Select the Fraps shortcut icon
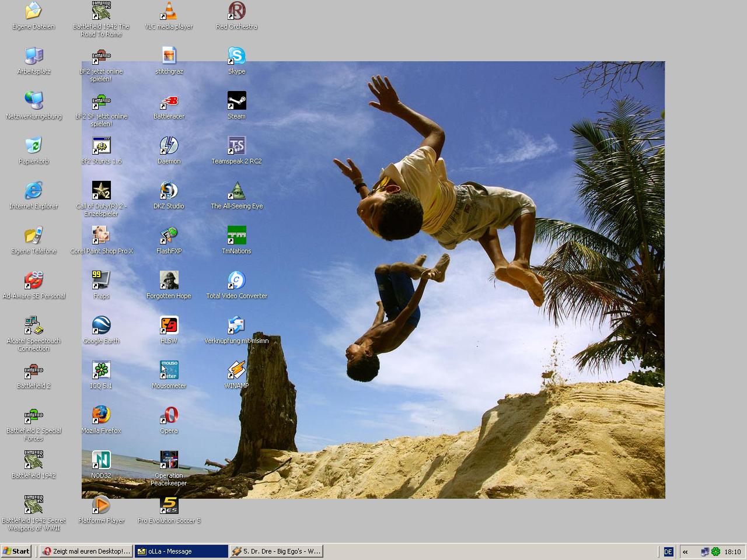Image resolution: width=747 pixels, height=560 pixels. click(102, 280)
